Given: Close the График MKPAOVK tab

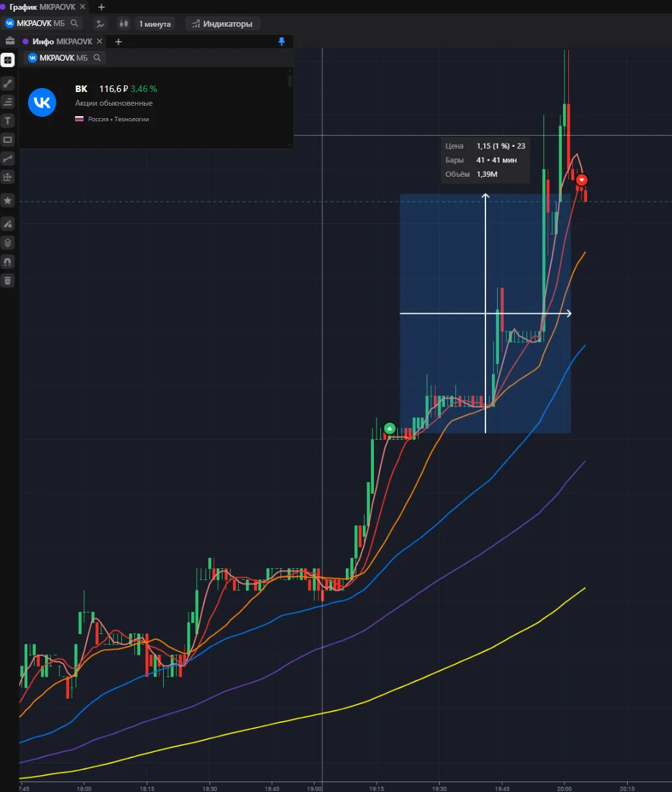Looking at the screenshot, I should [x=83, y=7].
